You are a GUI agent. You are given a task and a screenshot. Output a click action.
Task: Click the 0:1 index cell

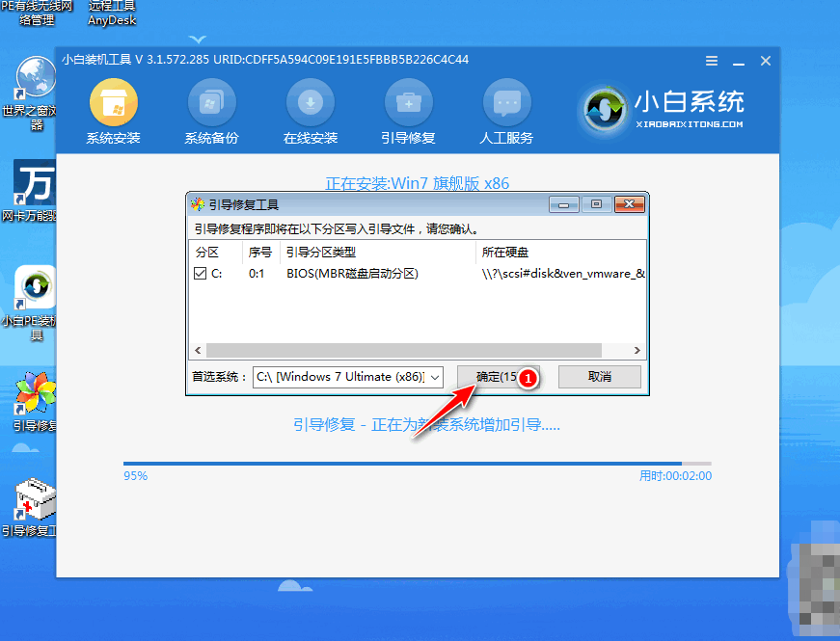(257, 274)
